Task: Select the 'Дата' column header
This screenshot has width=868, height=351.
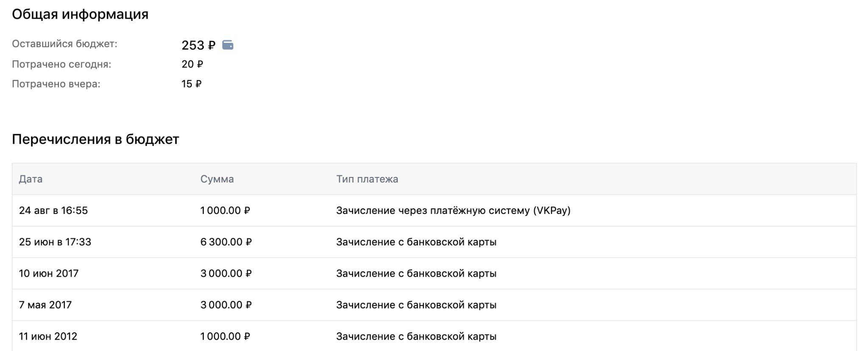Action: pos(31,179)
